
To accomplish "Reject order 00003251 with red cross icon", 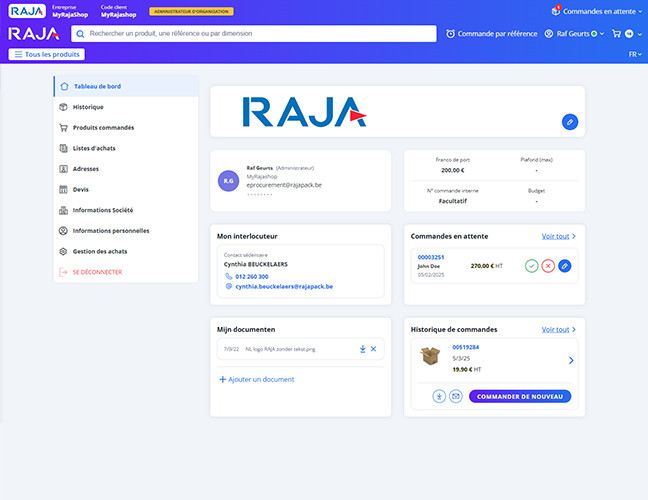I will coord(548,266).
